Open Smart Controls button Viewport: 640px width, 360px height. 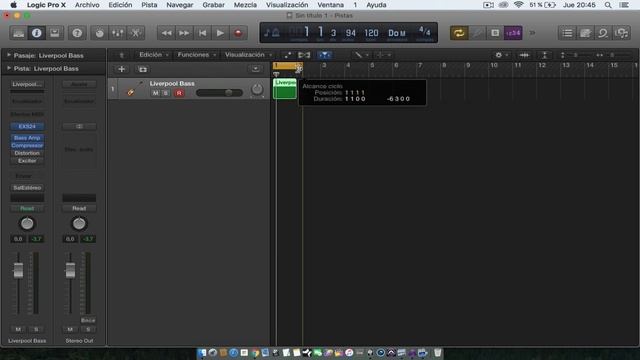[100, 33]
